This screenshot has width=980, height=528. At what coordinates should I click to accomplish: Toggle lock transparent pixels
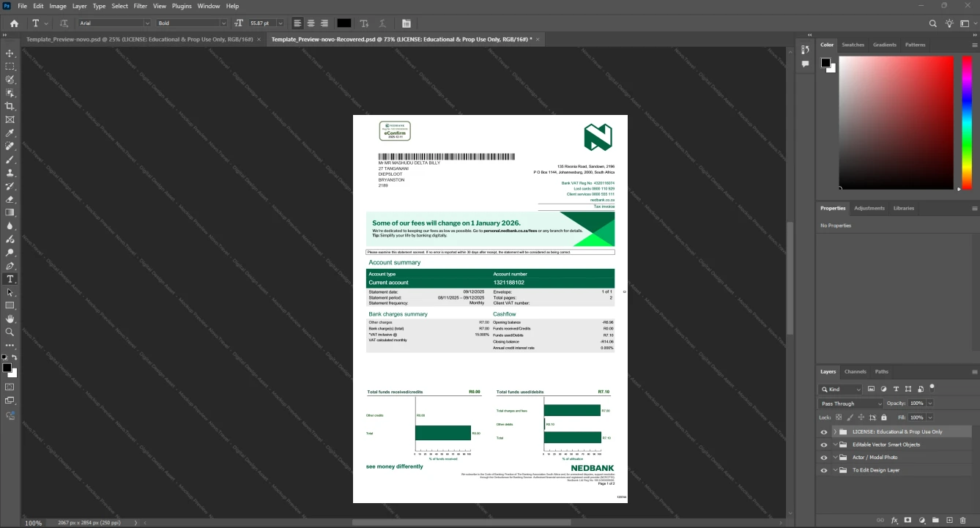click(x=839, y=417)
